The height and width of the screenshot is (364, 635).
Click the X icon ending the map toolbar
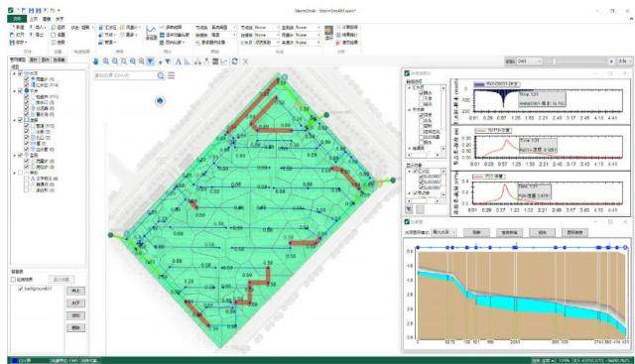point(245,61)
